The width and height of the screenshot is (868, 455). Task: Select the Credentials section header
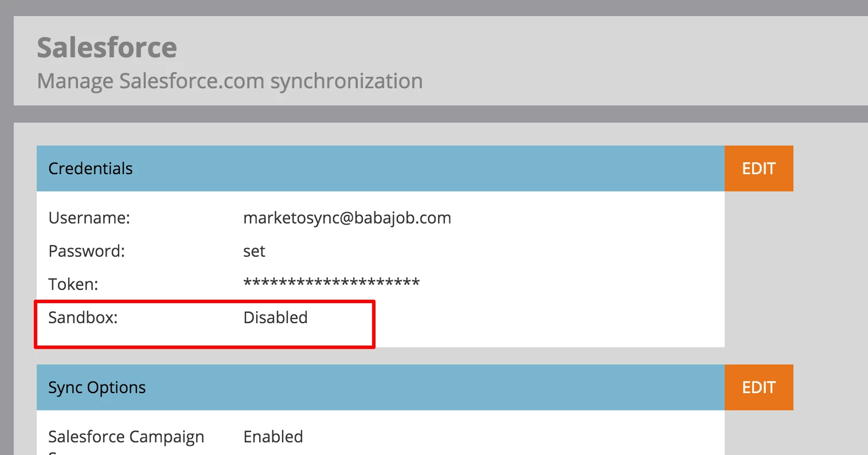381,168
